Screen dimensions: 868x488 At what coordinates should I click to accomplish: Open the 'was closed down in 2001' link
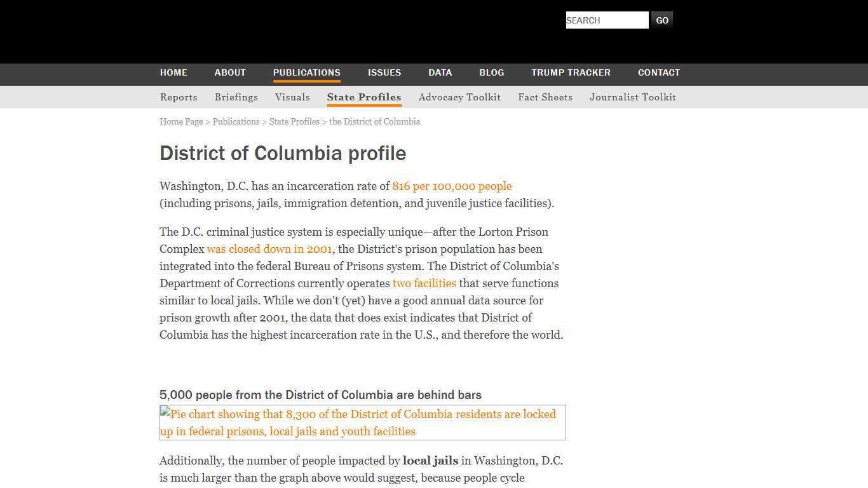click(269, 249)
